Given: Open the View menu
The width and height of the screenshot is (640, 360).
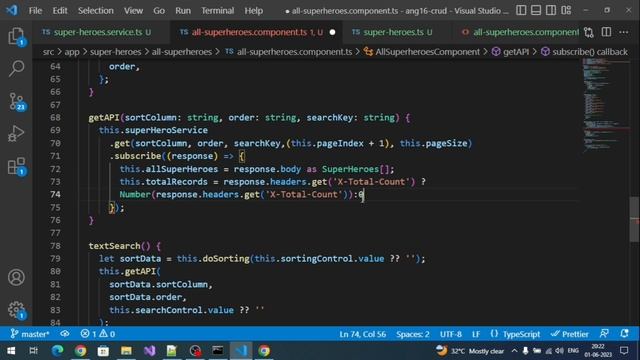Looking at the screenshot, I should click(133, 11).
